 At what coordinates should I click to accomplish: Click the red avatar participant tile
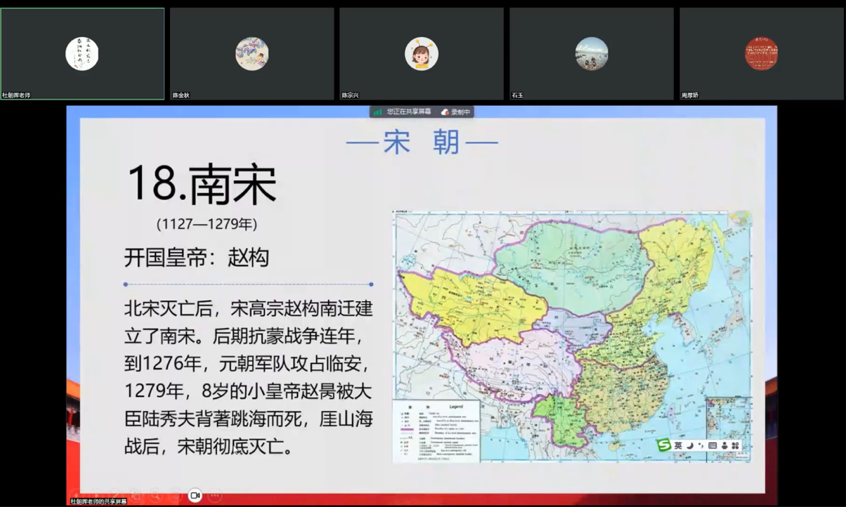point(761,54)
